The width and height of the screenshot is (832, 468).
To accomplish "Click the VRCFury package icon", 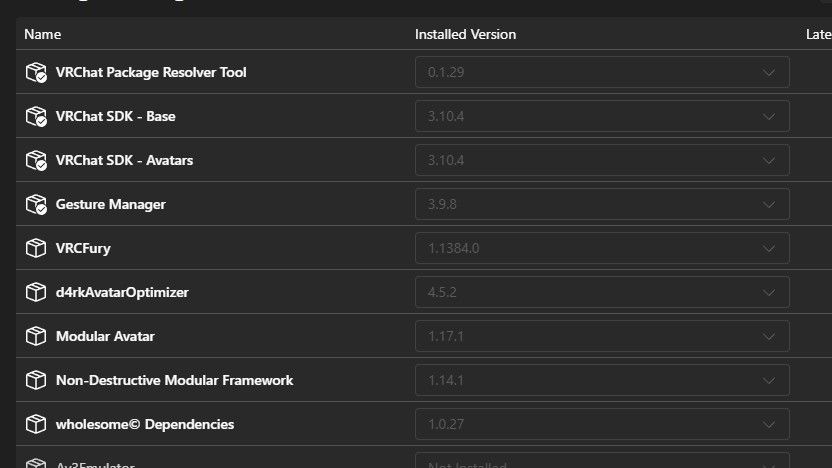I will (x=36, y=248).
